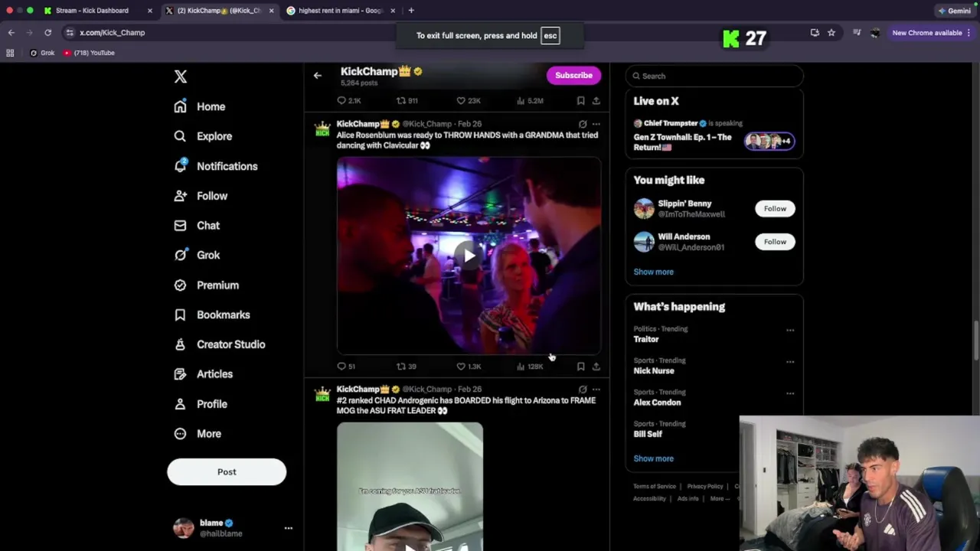Open the Explore search icon in the sidebar
Viewport: 980px width, 551px height.
click(180, 136)
